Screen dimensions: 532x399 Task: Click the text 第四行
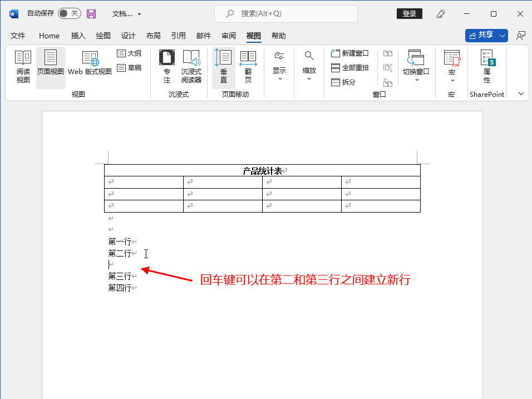tap(120, 288)
